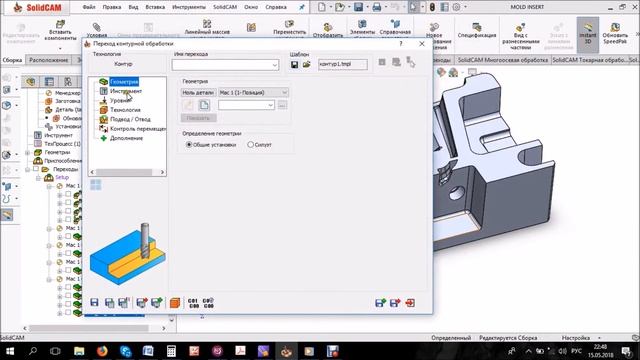Click the contour milling preview thumbnail
The height and width of the screenshot is (360, 640).
tap(128, 253)
